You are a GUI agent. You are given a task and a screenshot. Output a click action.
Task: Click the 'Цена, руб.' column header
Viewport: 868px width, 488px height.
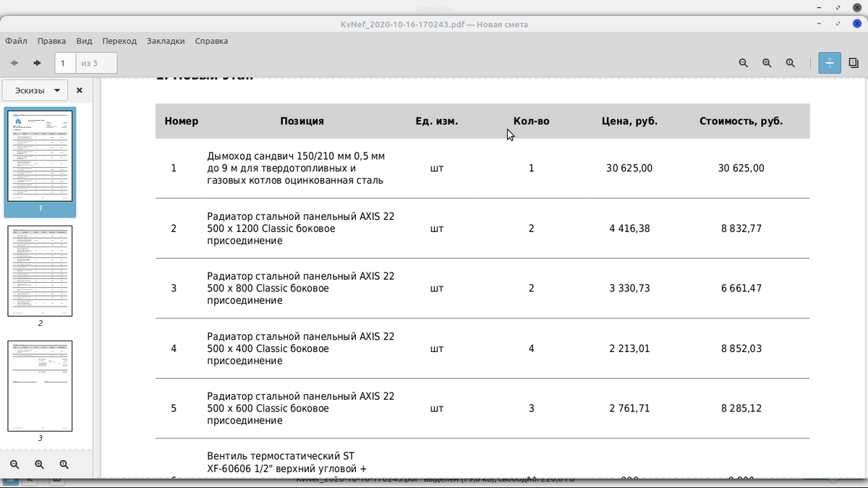tap(629, 121)
